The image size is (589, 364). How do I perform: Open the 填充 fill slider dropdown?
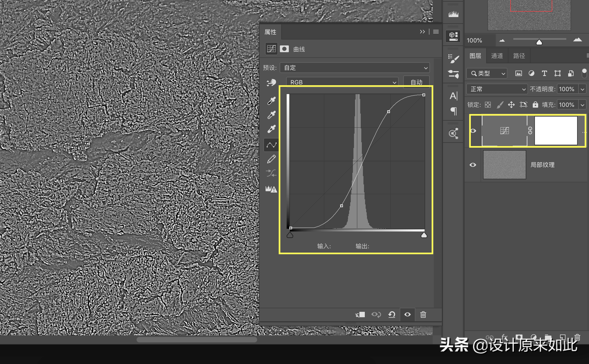[583, 105]
